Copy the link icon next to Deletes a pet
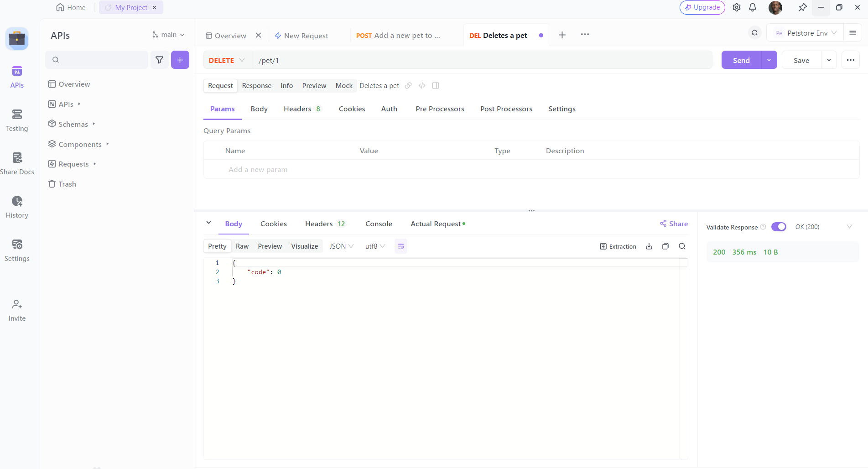The height and width of the screenshot is (469, 868). tap(408, 86)
